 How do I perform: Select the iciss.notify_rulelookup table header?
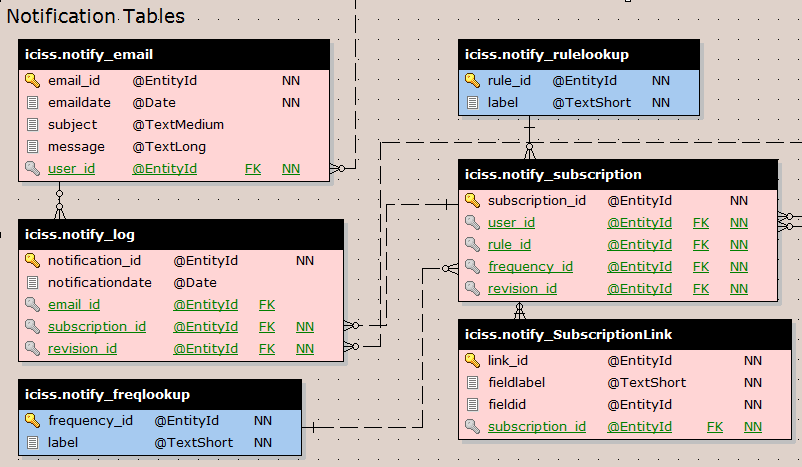click(580, 54)
